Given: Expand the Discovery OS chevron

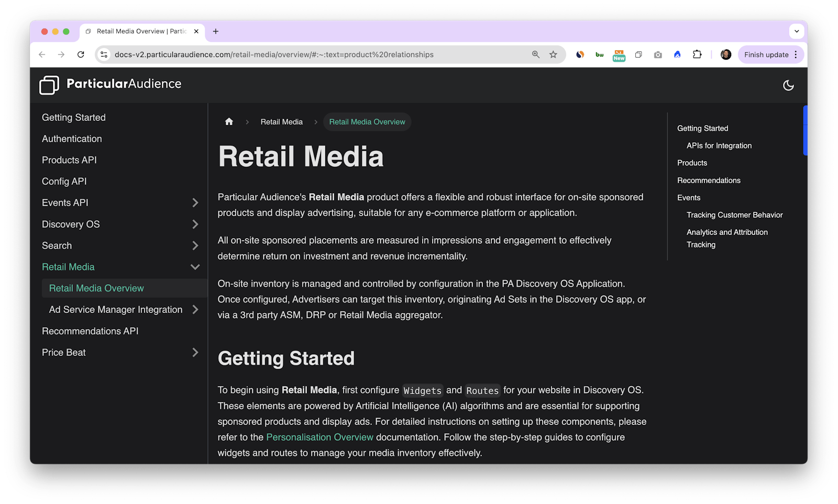Looking at the screenshot, I should click(x=195, y=224).
